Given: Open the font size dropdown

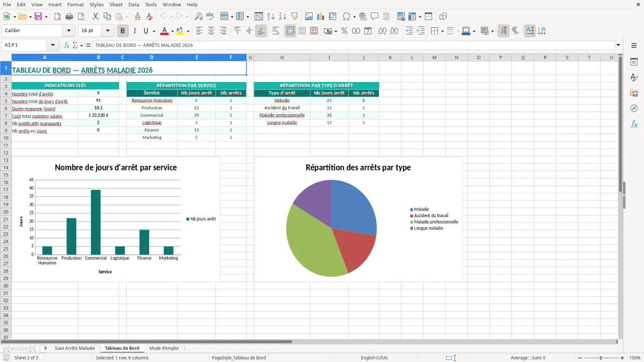Looking at the screenshot, I should tap(108, 31).
